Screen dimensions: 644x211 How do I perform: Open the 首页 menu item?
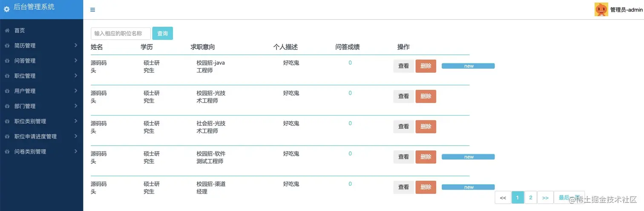(x=20, y=31)
